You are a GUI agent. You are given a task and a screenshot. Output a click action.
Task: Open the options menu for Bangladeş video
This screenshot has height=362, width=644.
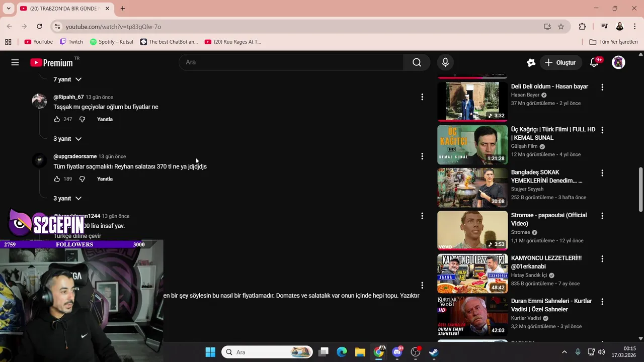[x=602, y=173]
